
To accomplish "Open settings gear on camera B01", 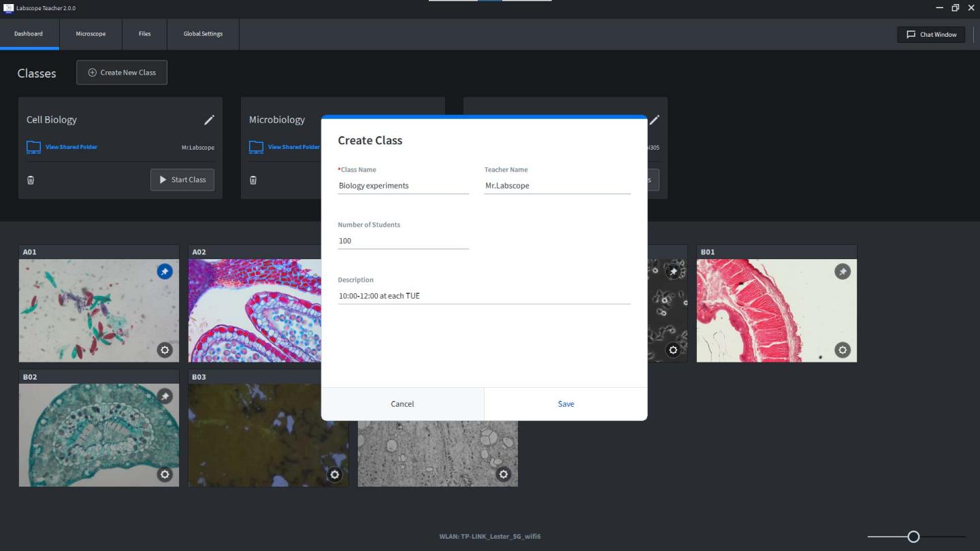I will click(x=842, y=350).
